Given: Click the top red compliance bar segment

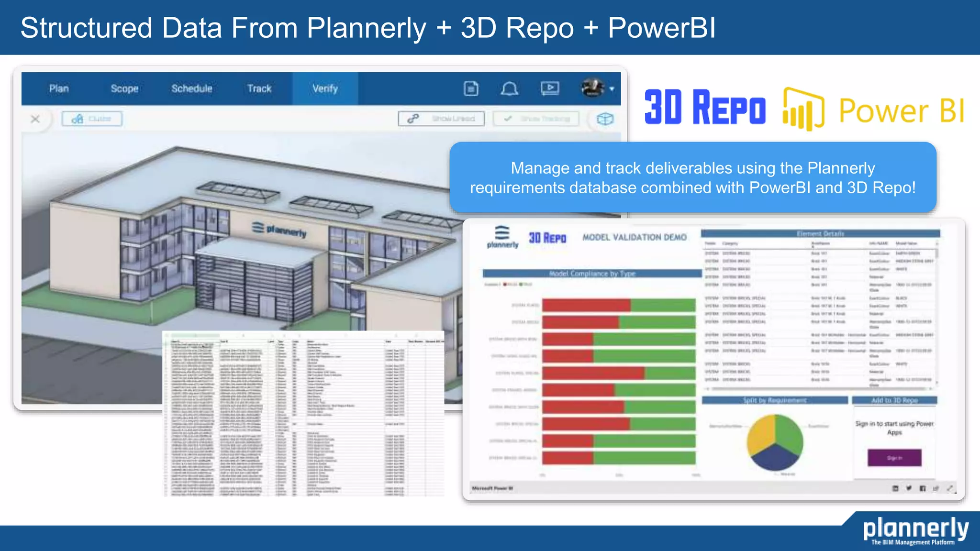Looking at the screenshot, I should [586, 305].
